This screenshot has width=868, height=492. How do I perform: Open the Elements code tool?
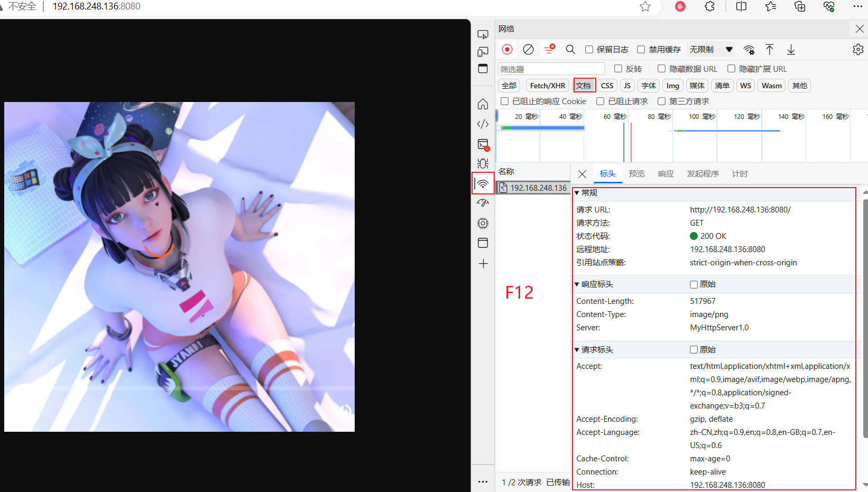483,124
